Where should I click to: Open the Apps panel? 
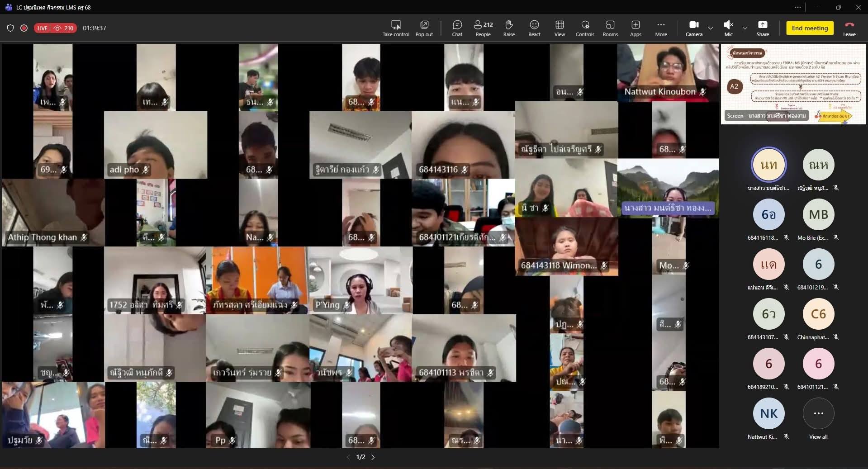tap(636, 28)
